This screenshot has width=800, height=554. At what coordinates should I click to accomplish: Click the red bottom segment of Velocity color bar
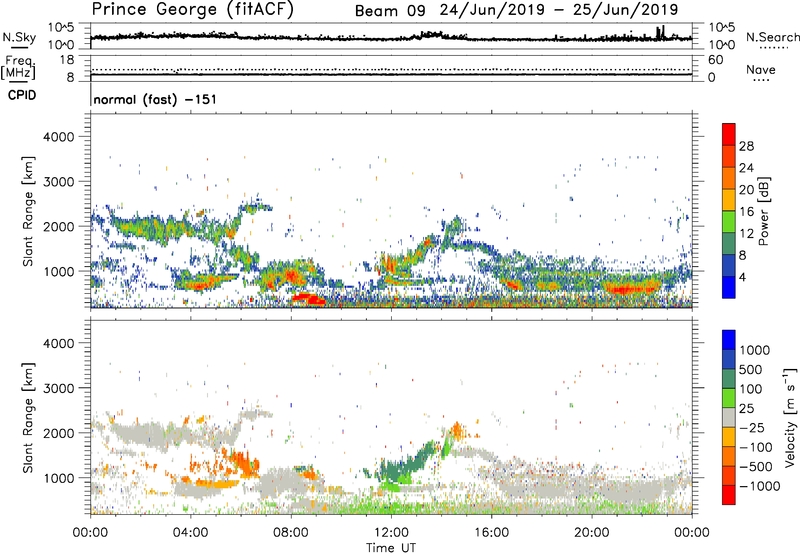[729, 495]
